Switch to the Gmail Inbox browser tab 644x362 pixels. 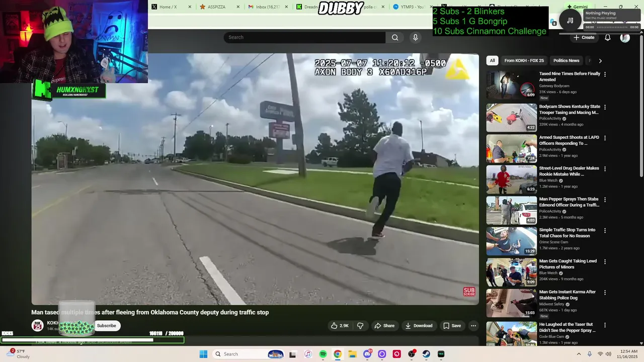point(269,7)
